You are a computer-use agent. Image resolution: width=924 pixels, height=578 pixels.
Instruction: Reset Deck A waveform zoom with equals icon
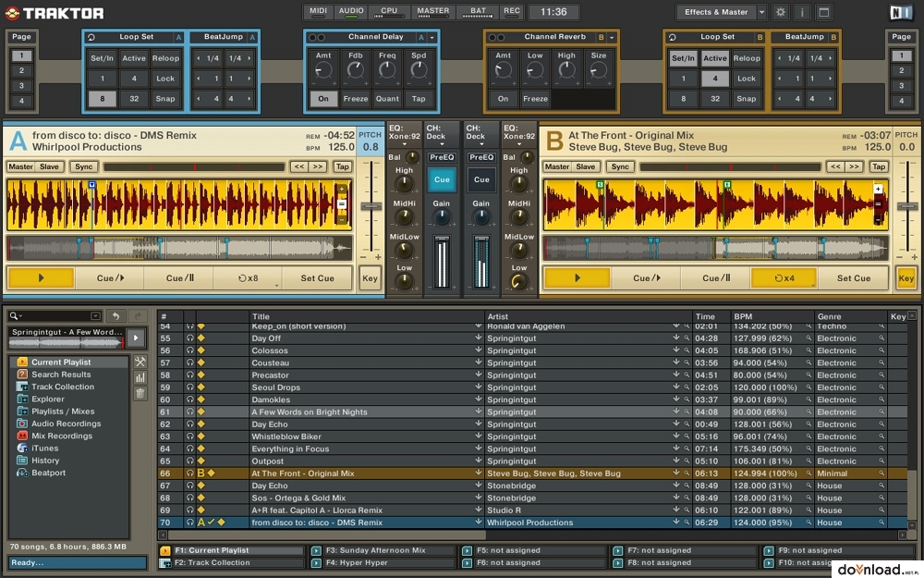(x=341, y=204)
